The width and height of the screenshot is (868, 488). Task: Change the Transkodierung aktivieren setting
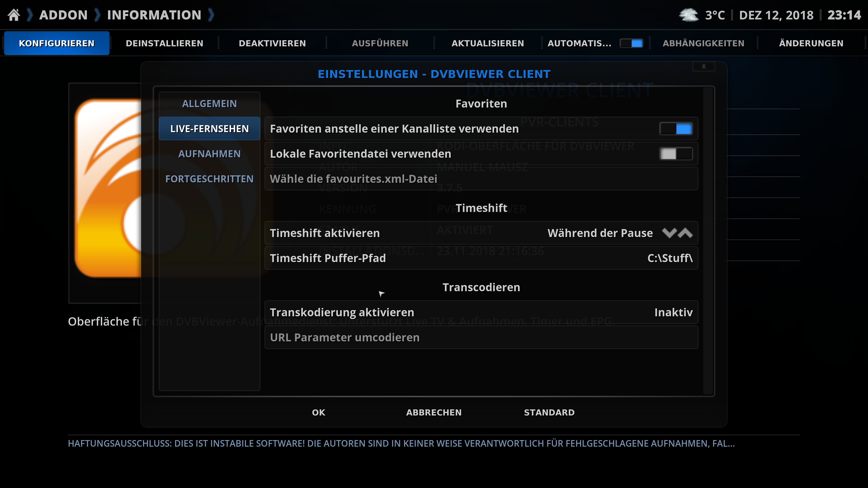coord(481,312)
